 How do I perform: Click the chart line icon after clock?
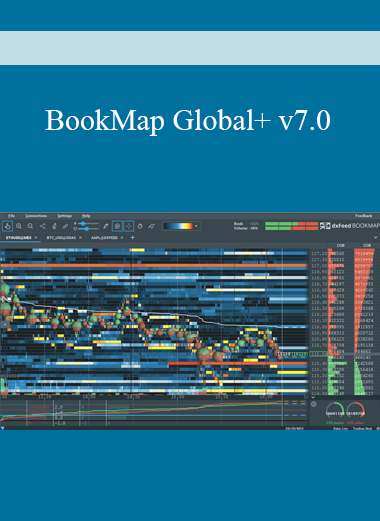[x=152, y=226]
